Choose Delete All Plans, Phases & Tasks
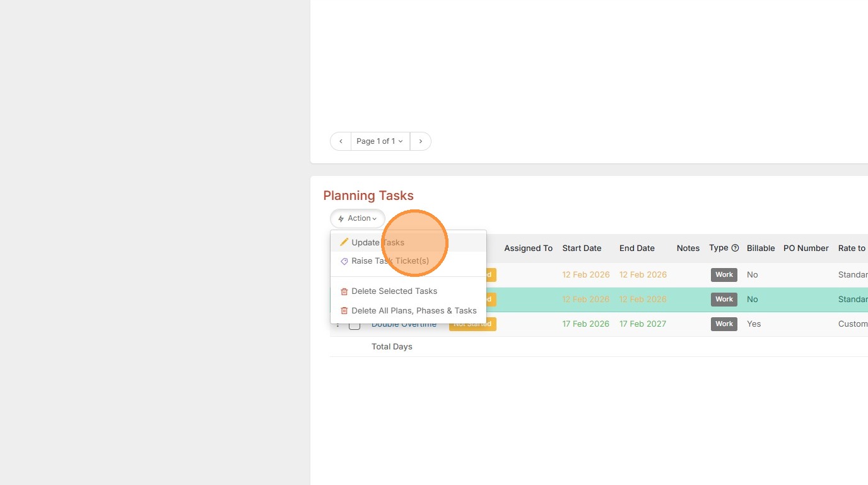The width and height of the screenshot is (868, 485). point(413,310)
